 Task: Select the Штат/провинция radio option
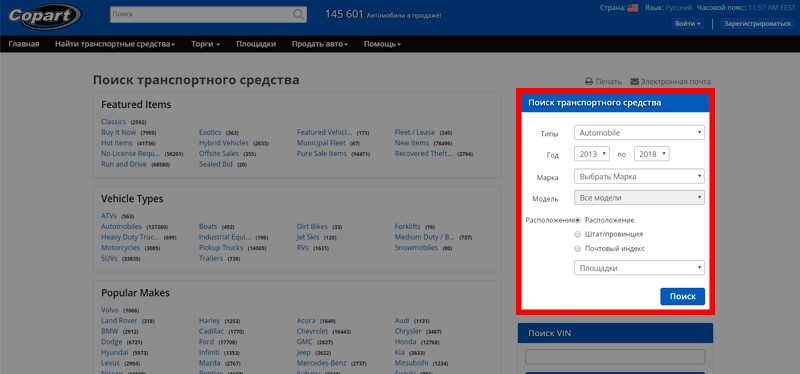(578, 235)
